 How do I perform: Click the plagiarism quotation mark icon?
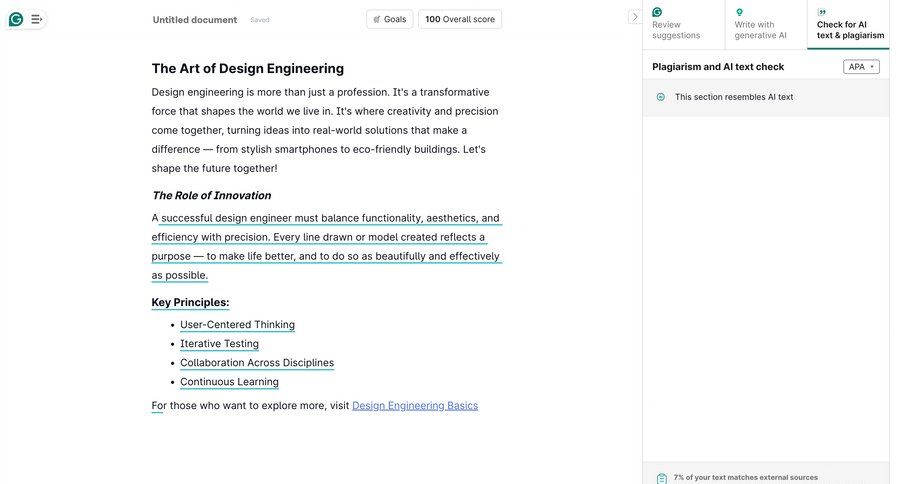[822, 12]
